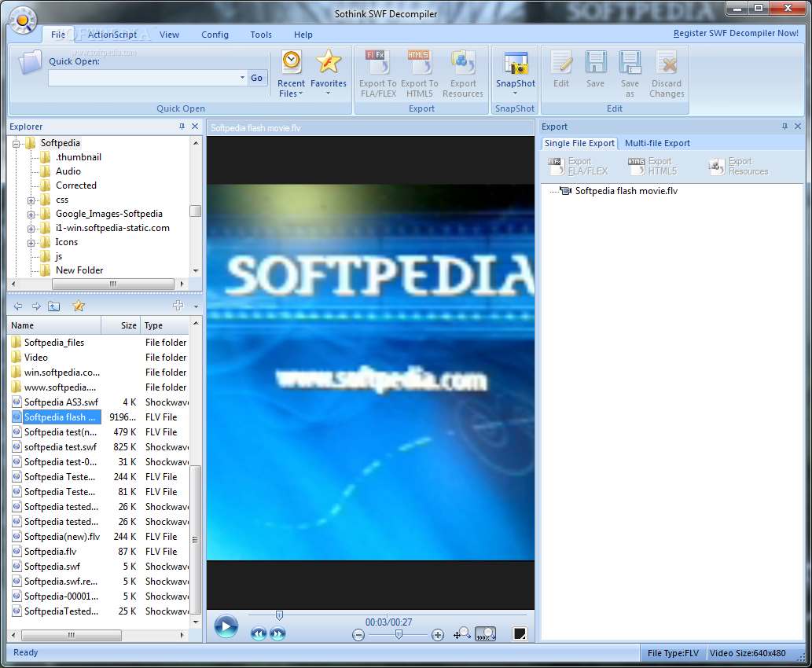Screen dimensions: 812x668
Task: Collapse the Softpedia root tree folder
Action: (16, 144)
